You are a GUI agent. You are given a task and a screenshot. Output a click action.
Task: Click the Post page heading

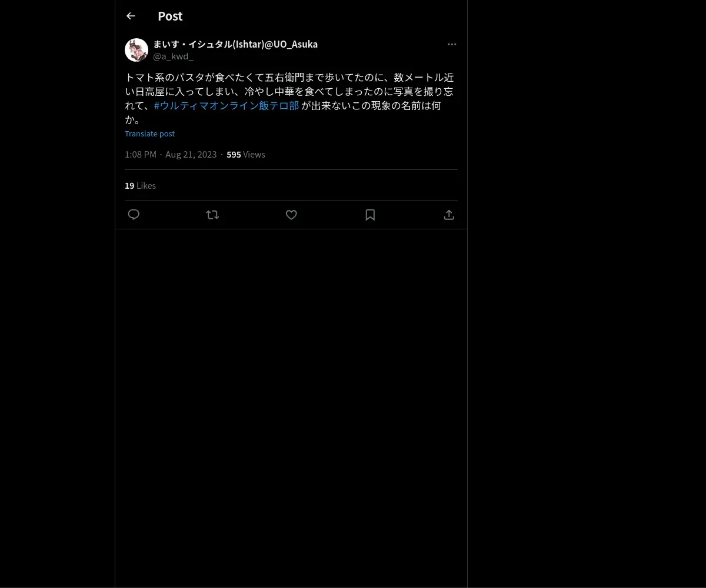(x=170, y=16)
